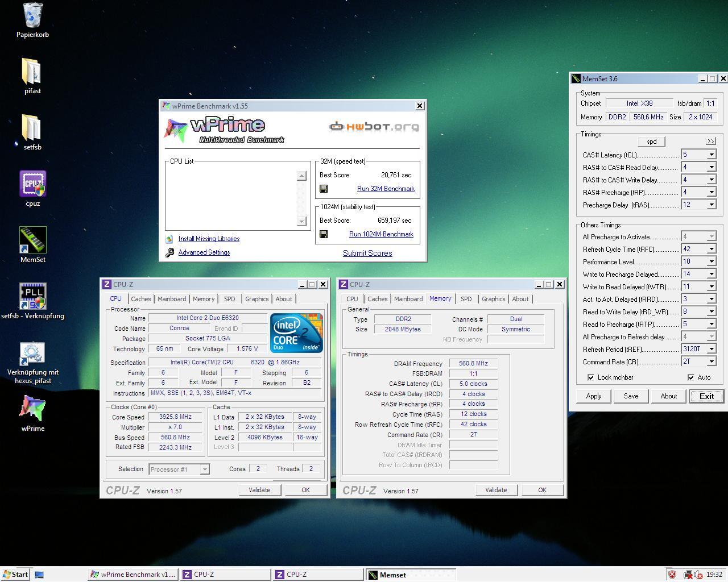Image resolution: width=728 pixels, height=582 pixels.
Task: Click the wPrime title bar icon
Action: tap(166, 106)
